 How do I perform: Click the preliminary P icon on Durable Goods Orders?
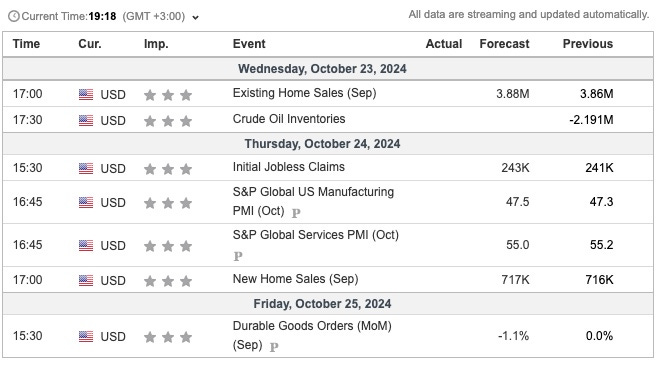[x=274, y=347]
